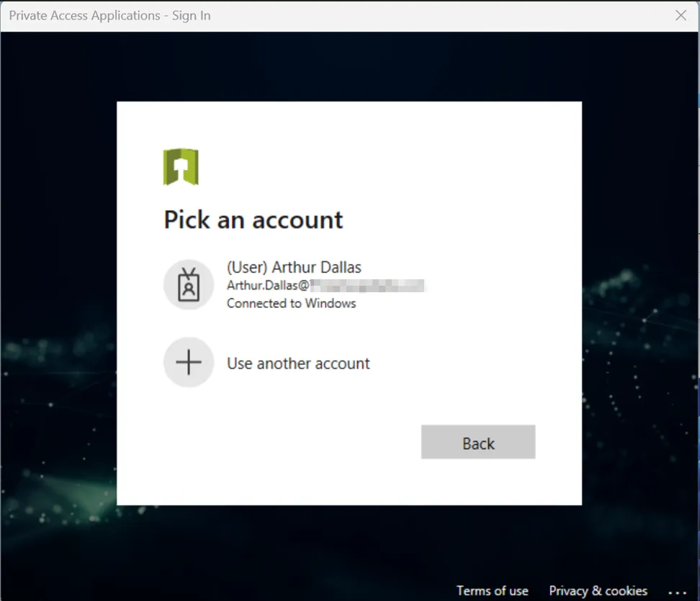Select the Arthur Dallas account badge icon
The height and width of the screenshot is (601, 700).
189,284
